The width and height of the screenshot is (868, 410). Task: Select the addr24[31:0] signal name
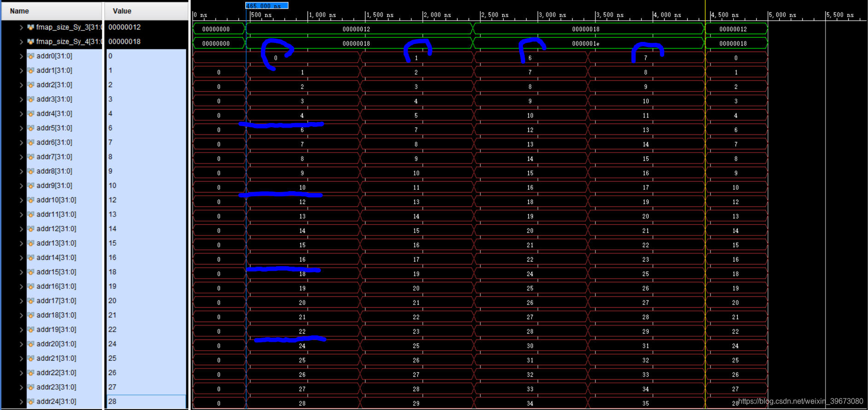(x=56, y=402)
